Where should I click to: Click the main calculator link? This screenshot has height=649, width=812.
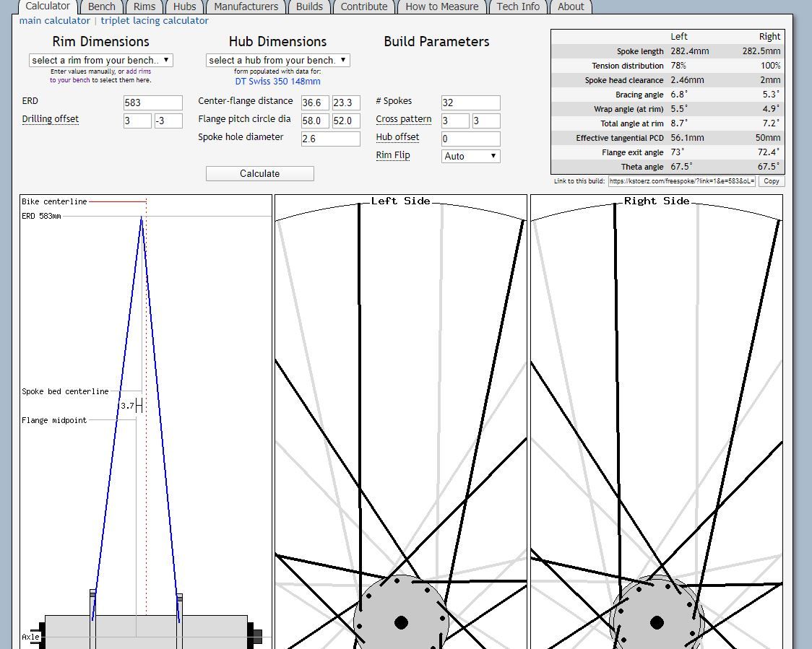[55, 21]
